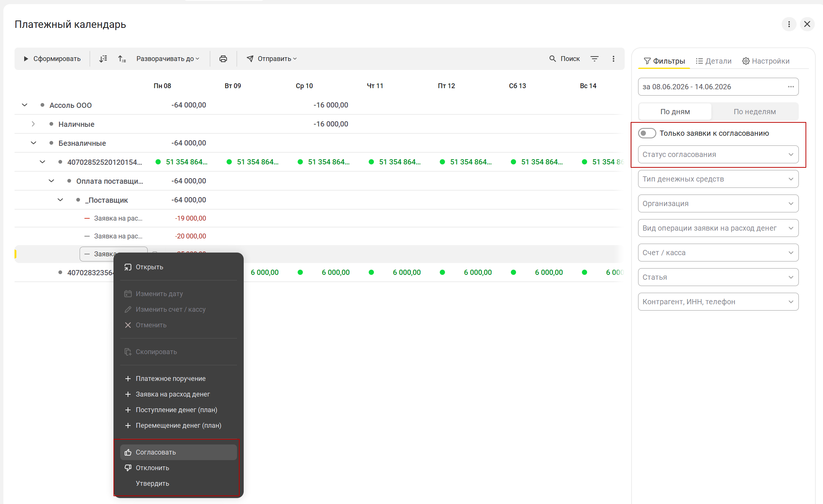Click the Поиск search button
The image size is (823, 504).
coord(564,59)
